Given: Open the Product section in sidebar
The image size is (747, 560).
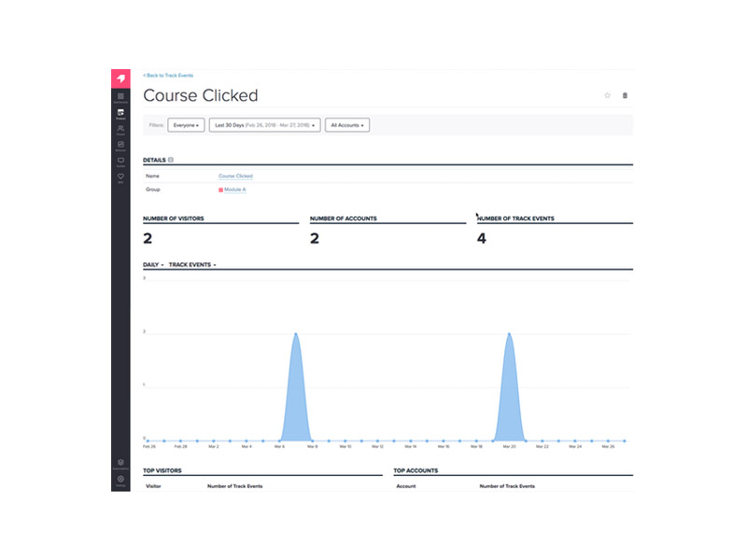Looking at the screenshot, I should pos(120,114).
